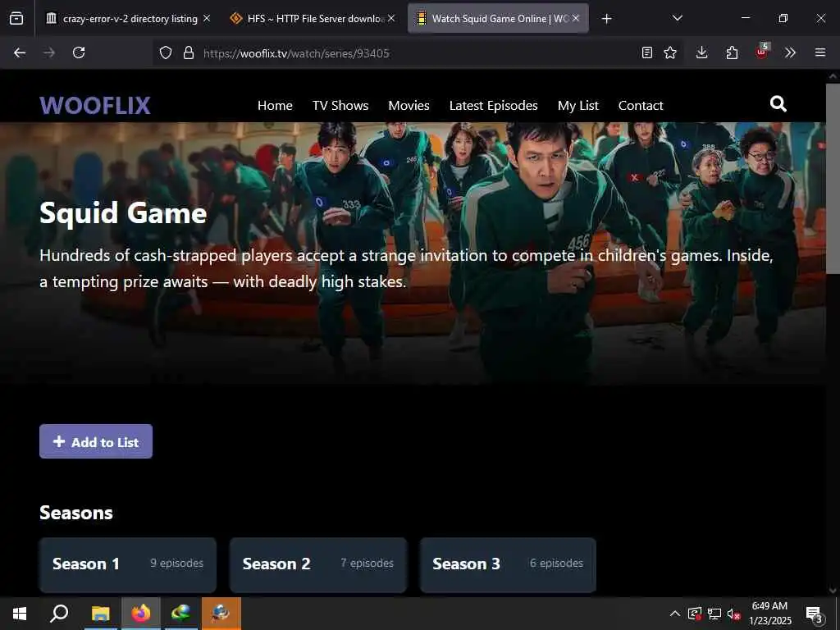Close the Watch Squid Game tab
Screen dimensions: 840x630
point(576,19)
